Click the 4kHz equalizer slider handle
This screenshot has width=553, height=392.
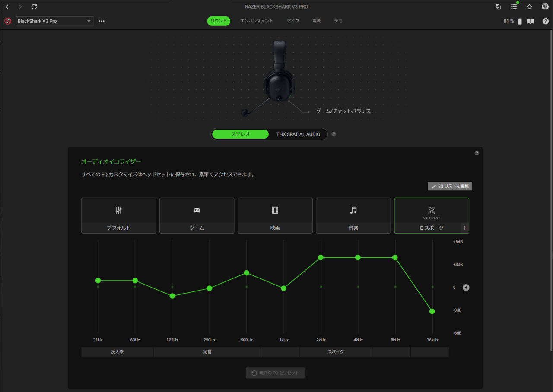point(358,258)
